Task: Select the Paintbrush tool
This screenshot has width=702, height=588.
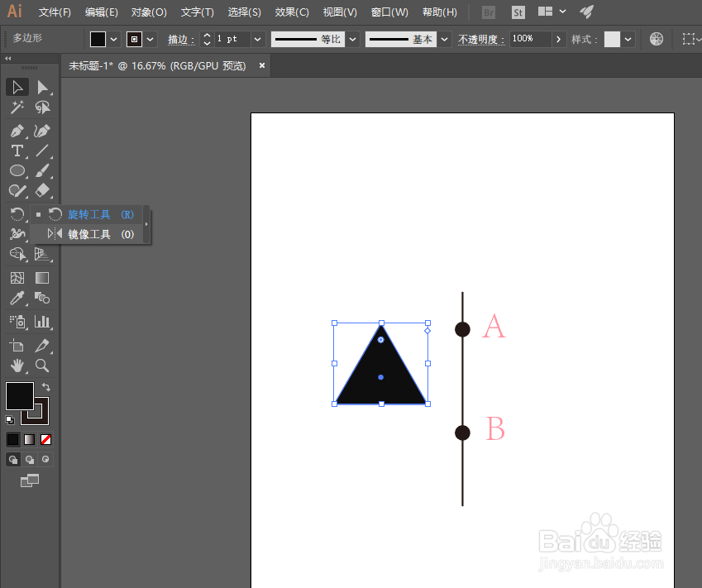Action: [42, 170]
